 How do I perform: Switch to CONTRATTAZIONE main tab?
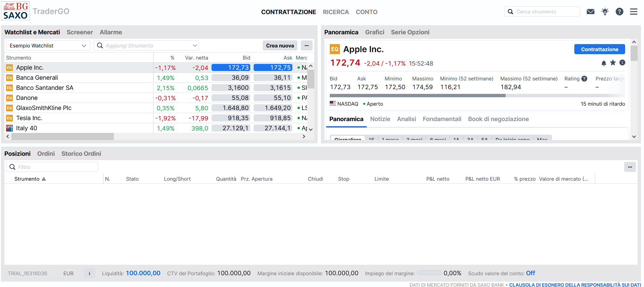click(289, 12)
